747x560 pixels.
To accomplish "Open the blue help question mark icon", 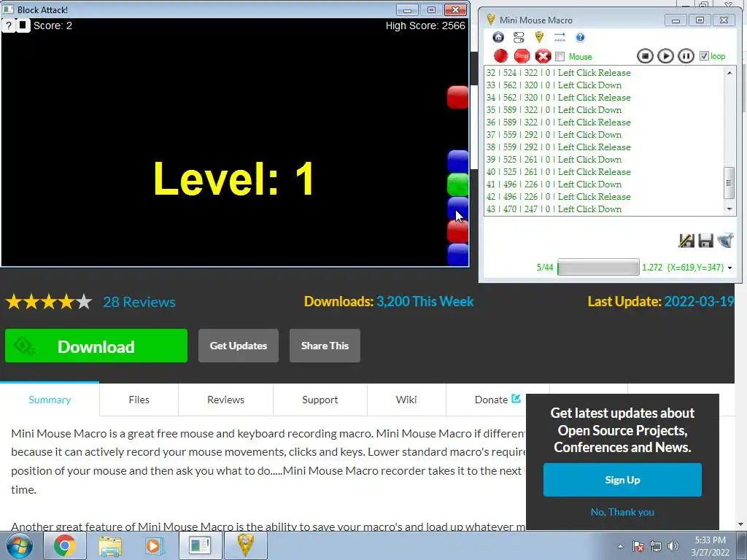I will click(x=580, y=37).
